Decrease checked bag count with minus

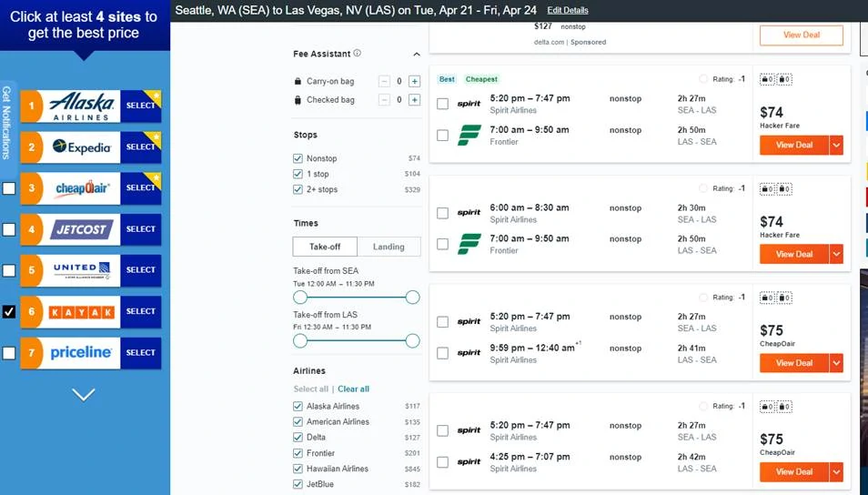point(384,100)
